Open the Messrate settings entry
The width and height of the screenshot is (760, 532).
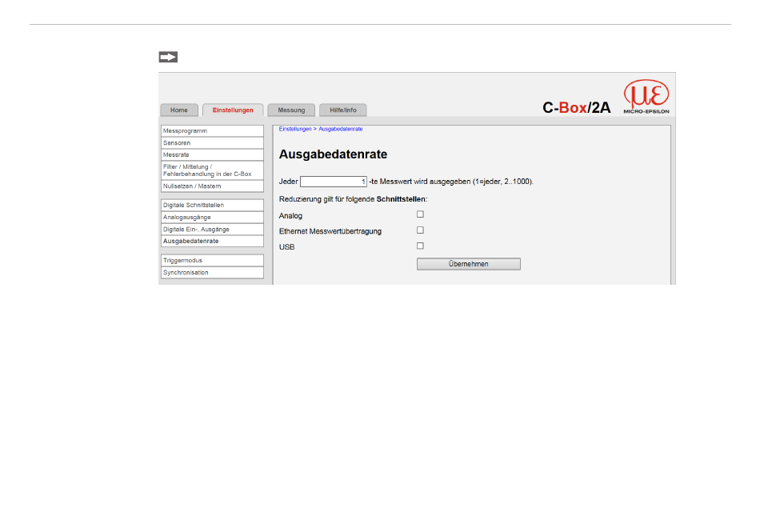coord(212,154)
